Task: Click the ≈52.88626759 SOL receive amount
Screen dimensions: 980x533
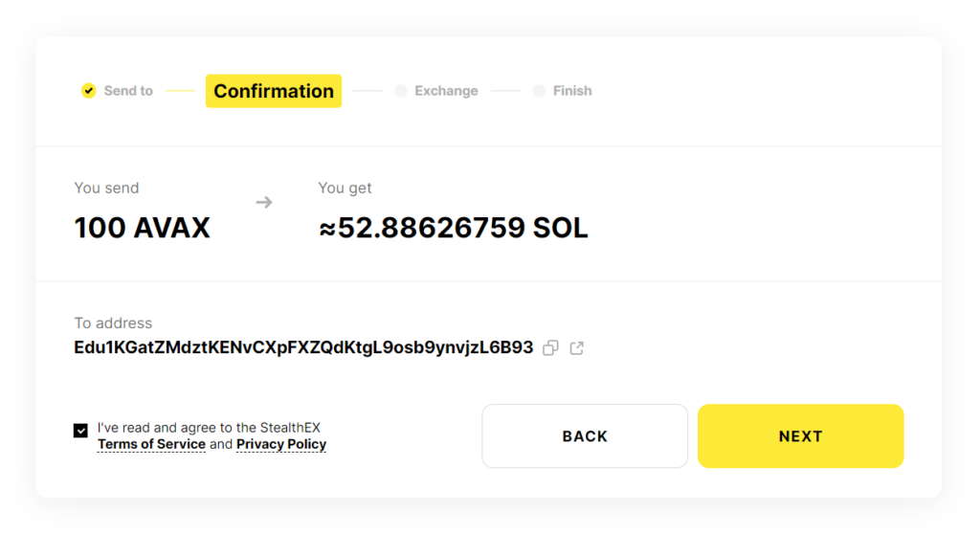Action: coord(453,228)
